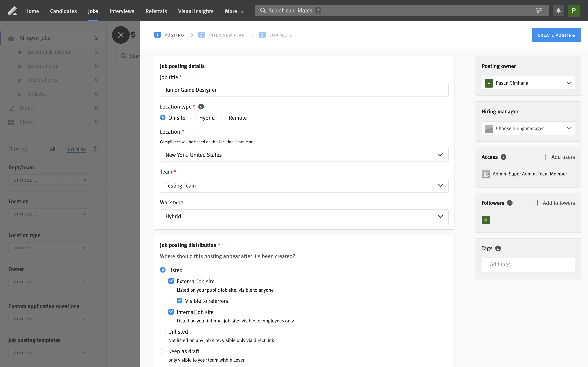The image size is (588, 367).
Task: Click the Access info icon
Action: coord(503,157)
